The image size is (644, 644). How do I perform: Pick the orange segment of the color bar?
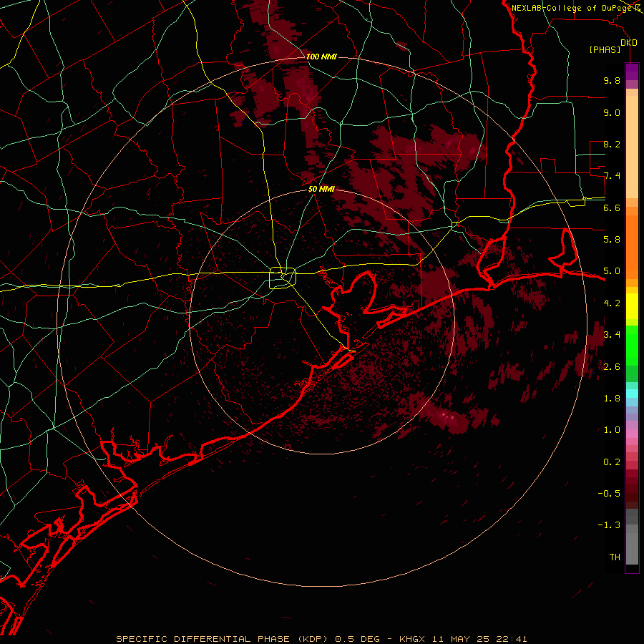[632, 246]
